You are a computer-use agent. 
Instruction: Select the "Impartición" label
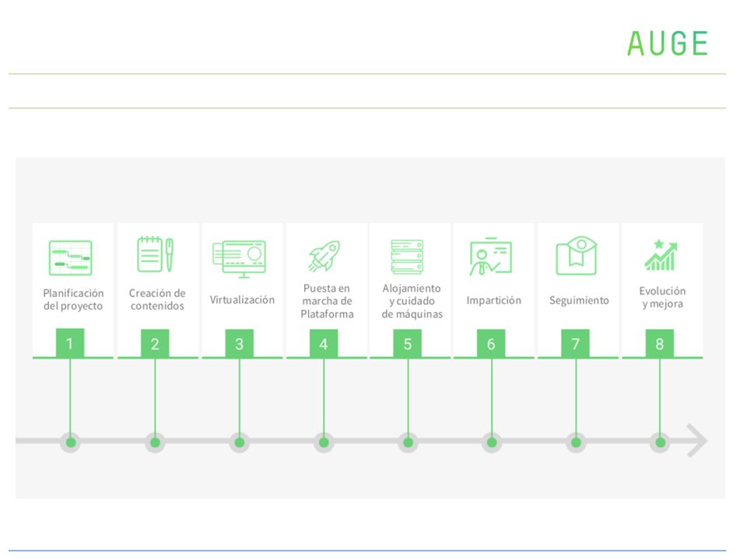point(493,300)
